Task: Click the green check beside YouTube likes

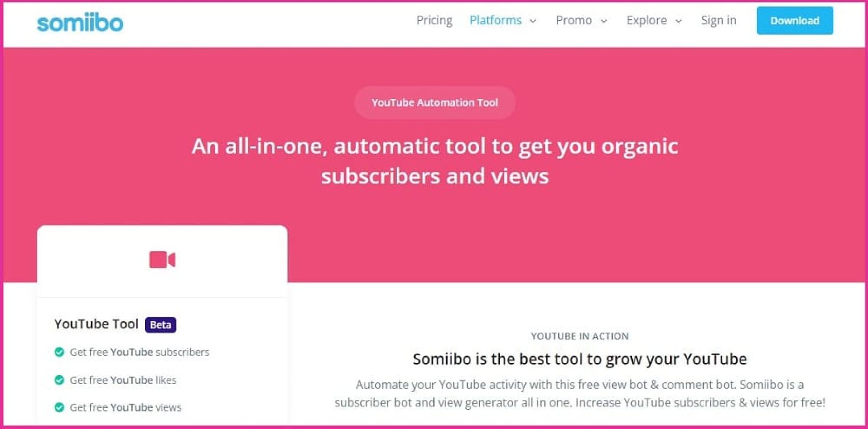Action: tap(59, 380)
